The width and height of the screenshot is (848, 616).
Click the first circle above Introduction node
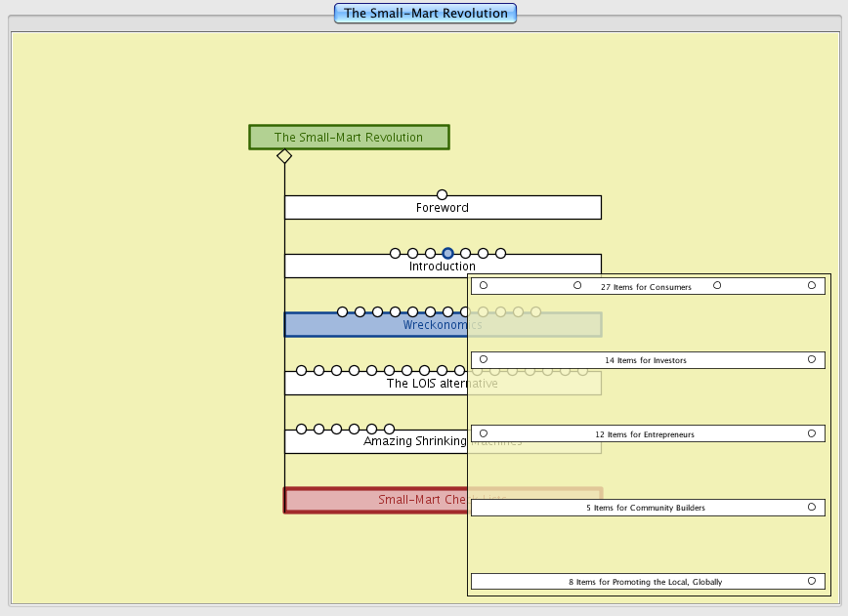point(395,254)
